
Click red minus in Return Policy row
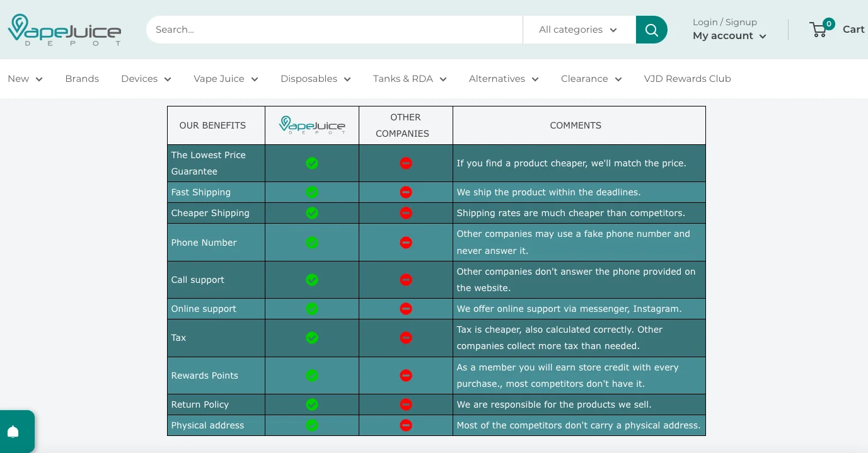click(406, 404)
